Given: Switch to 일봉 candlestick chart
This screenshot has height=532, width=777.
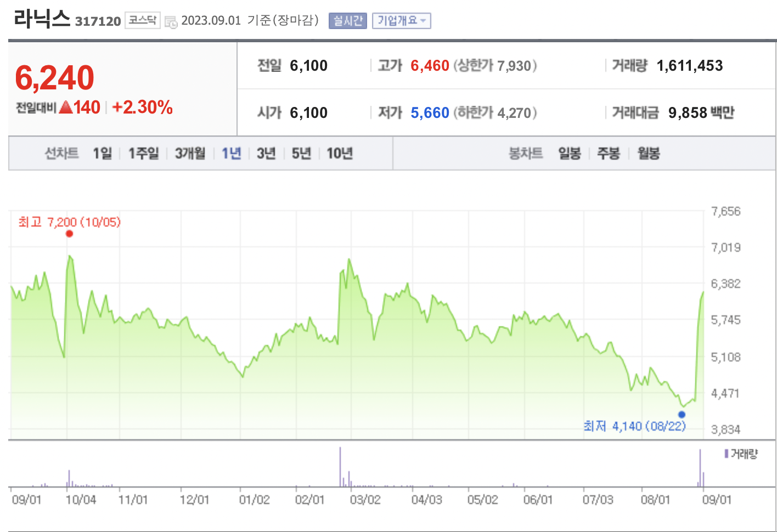Looking at the screenshot, I should click(570, 153).
